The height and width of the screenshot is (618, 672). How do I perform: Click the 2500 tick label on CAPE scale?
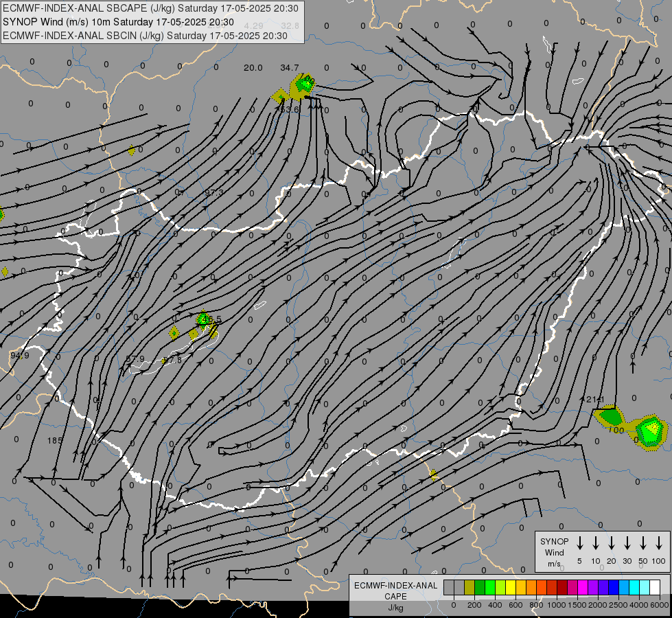pyautogui.click(x=618, y=605)
